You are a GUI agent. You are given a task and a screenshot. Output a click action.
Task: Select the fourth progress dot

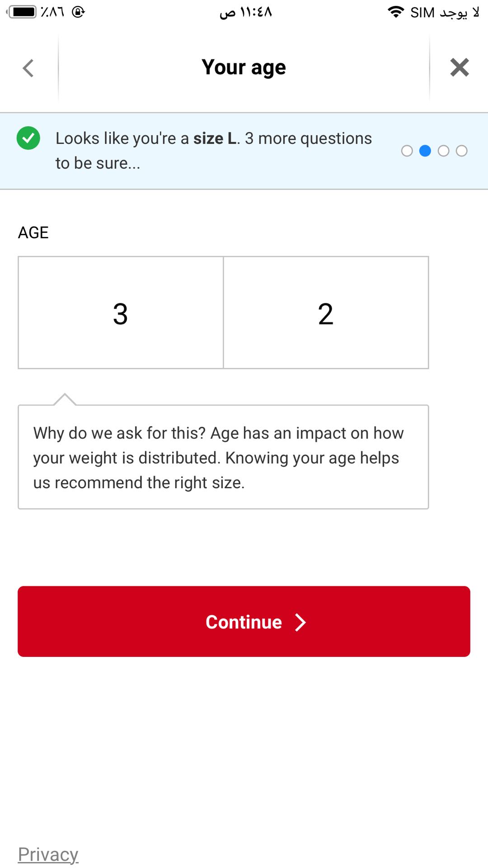click(x=461, y=151)
